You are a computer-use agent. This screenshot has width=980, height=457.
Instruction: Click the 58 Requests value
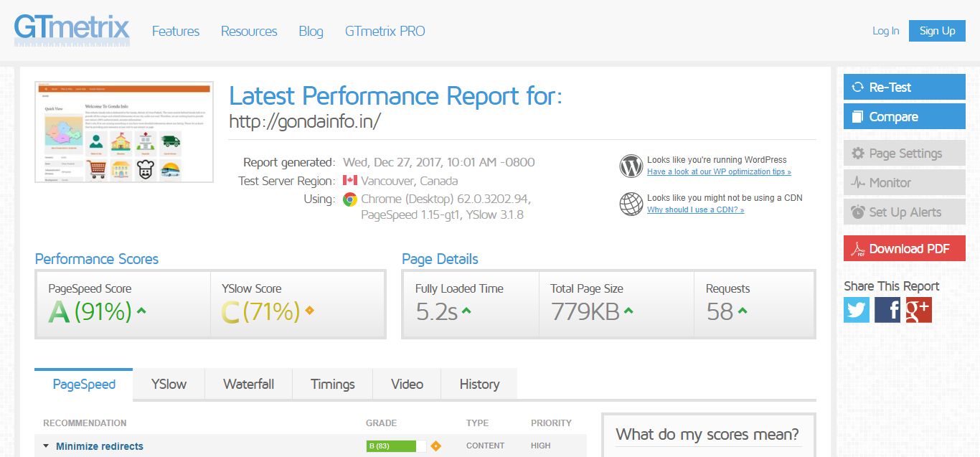point(720,311)
